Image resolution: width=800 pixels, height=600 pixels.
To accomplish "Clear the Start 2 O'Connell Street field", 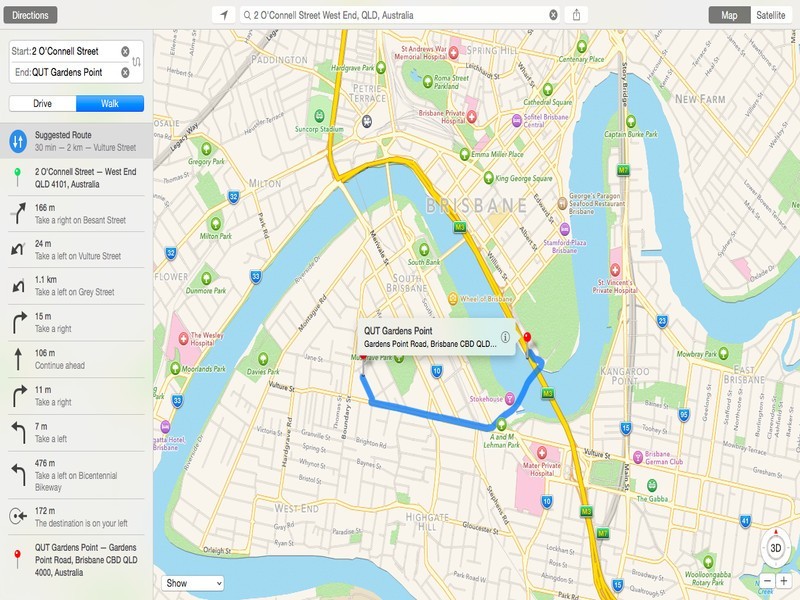I will [x=125, y=51].
